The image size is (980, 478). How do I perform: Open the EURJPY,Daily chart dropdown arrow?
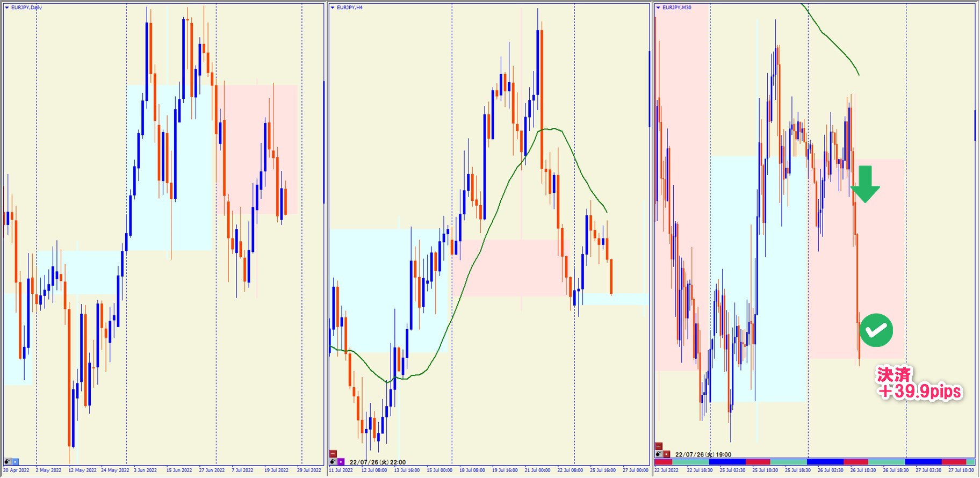click(x=6, y=8)
